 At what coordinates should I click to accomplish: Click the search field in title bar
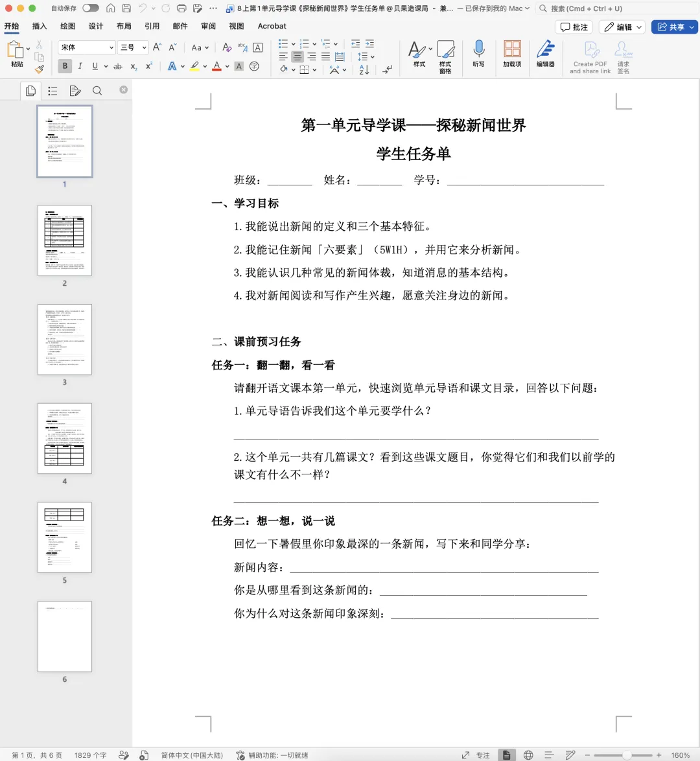coord(616,8)
